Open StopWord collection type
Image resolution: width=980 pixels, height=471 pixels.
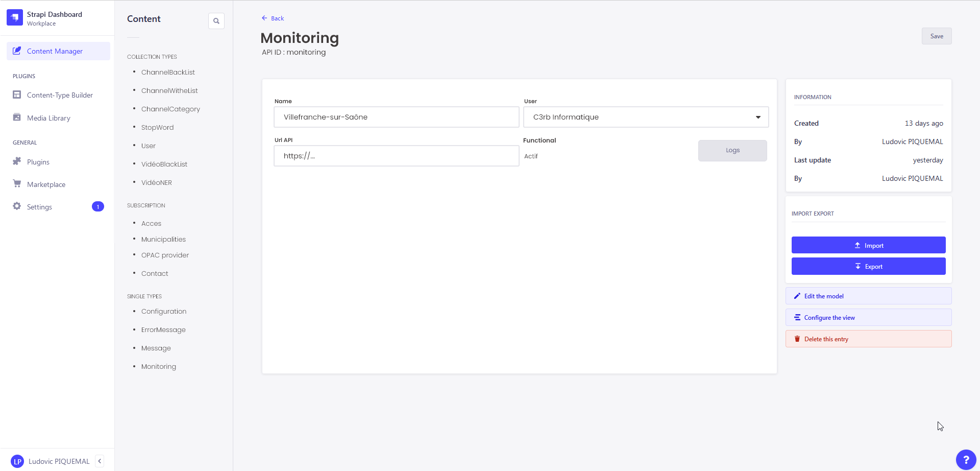point(157,127)
